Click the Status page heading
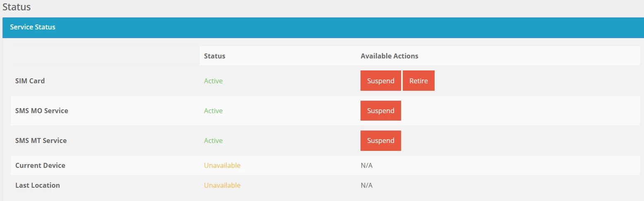 pos(17,7)
